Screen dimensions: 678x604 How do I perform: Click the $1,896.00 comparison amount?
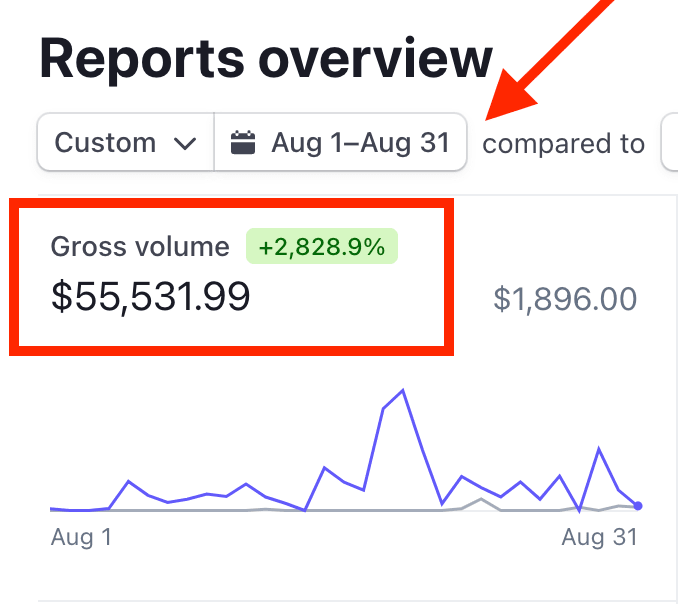coord(565,299)
